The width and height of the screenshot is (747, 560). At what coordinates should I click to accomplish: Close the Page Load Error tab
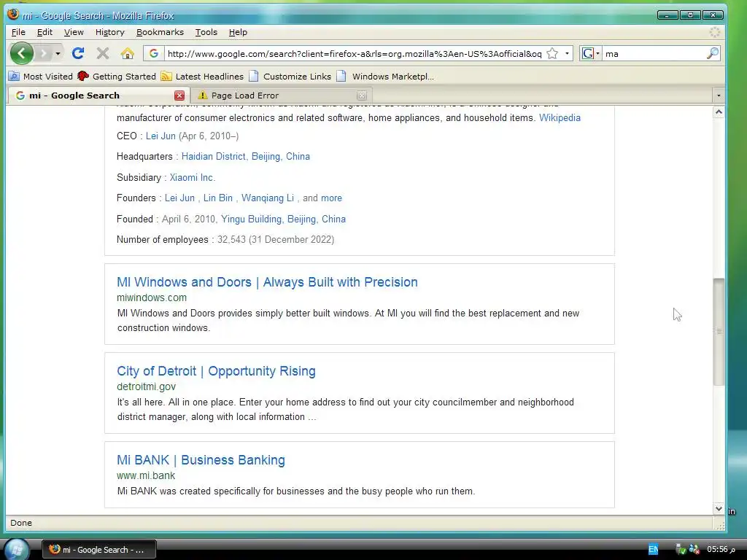(x=362, y=96)
